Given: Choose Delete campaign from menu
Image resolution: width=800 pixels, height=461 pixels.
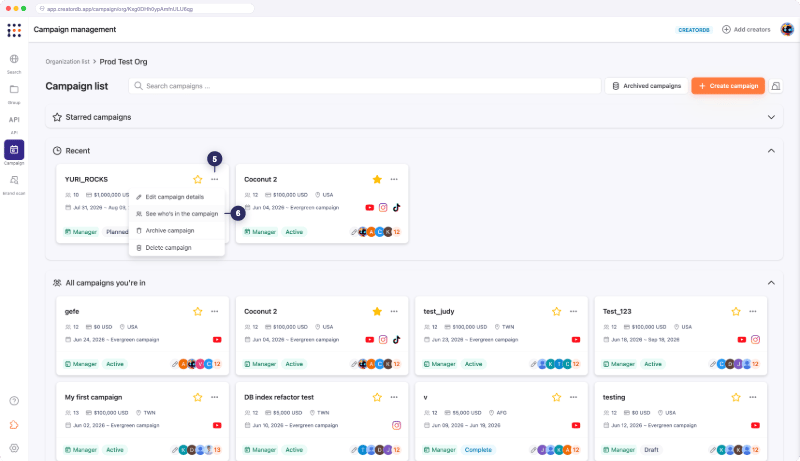Looking at the screenshot, I should click(x=177, y=248).
